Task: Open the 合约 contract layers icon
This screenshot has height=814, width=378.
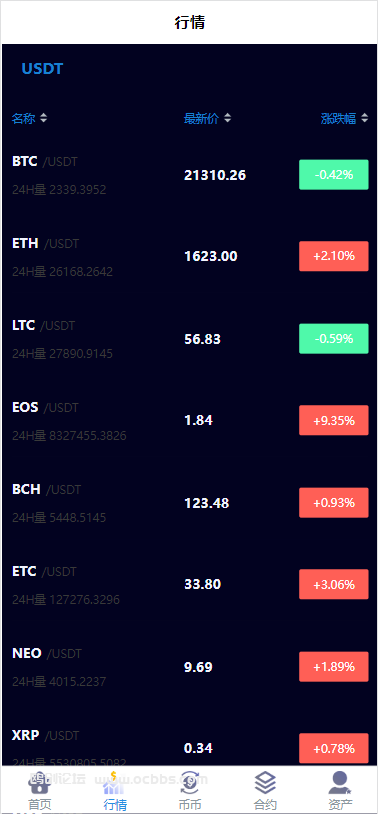Action: (x=265, y=783)
